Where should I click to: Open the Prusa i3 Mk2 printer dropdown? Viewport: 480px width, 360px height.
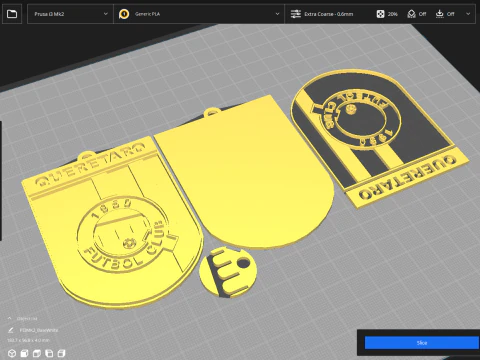click(70, 14)
